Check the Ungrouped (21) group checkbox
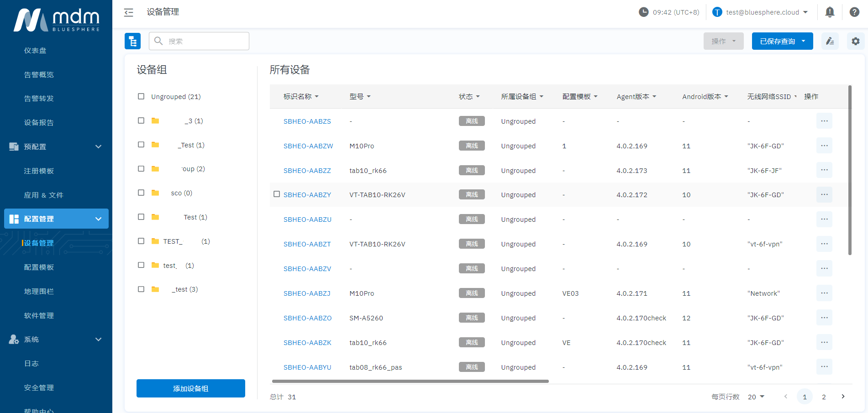Viewport: 868px width, 413px height. [x=141, y=96]
